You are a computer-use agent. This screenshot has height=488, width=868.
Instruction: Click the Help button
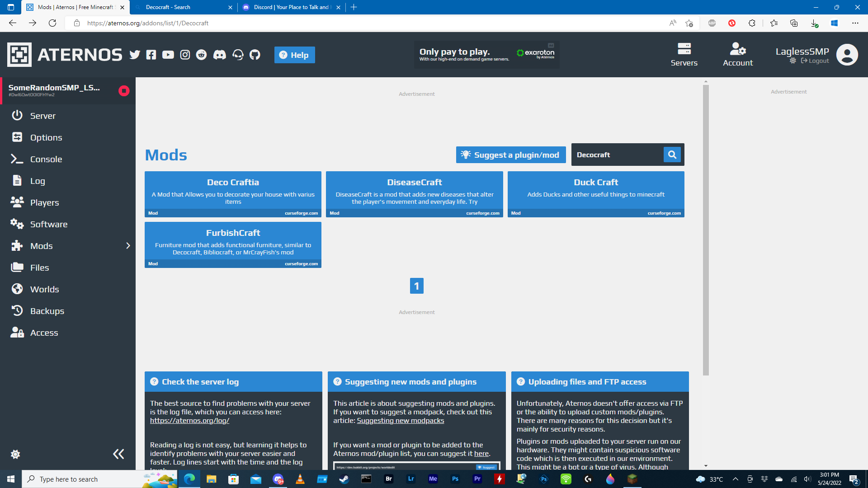click(294, 55)
